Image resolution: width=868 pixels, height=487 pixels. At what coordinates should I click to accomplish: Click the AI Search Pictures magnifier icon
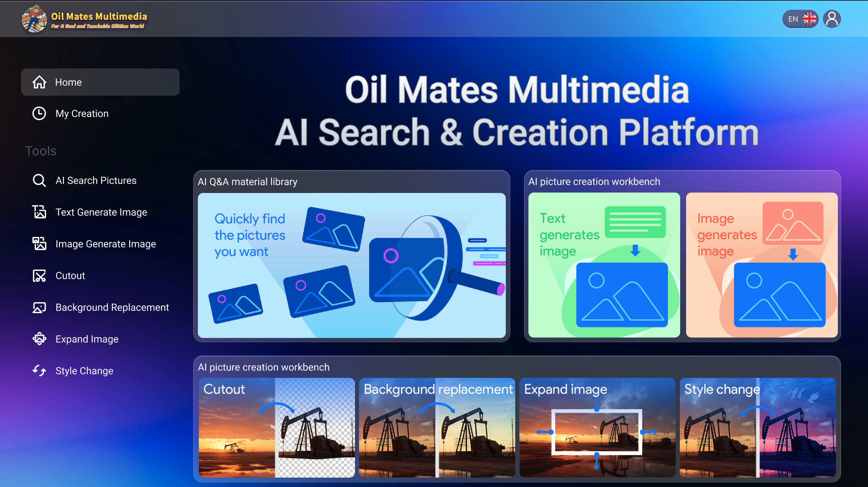[x=39, y=180]
